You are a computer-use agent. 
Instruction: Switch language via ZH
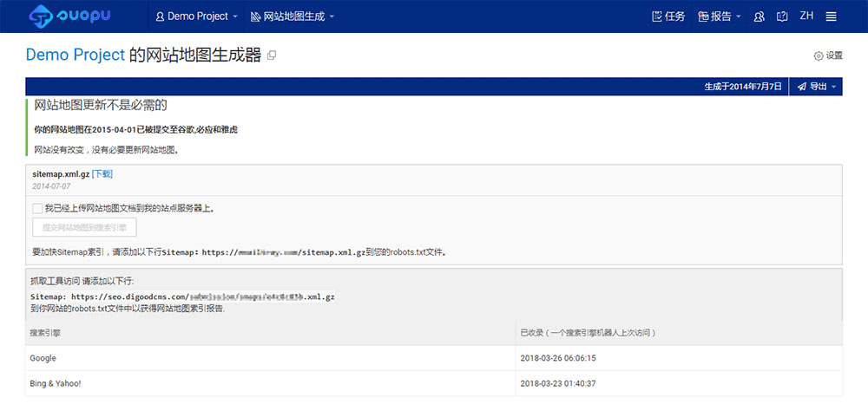click(x=806, y=16)
